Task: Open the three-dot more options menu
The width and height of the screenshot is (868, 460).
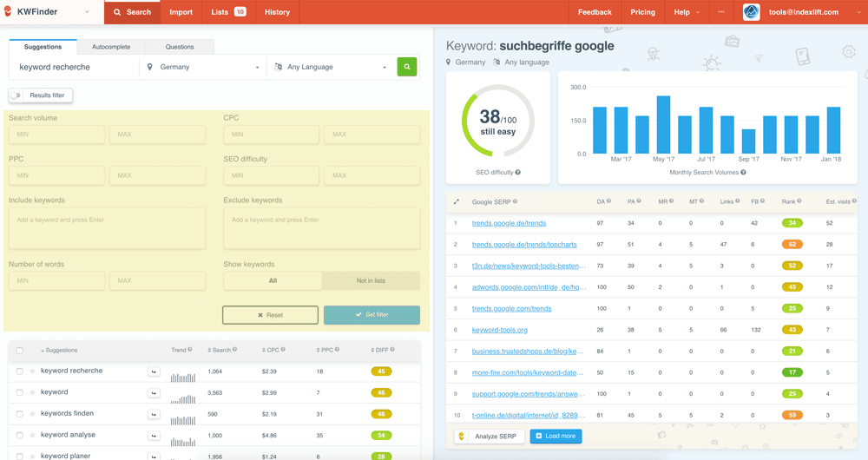Action: 721,11
